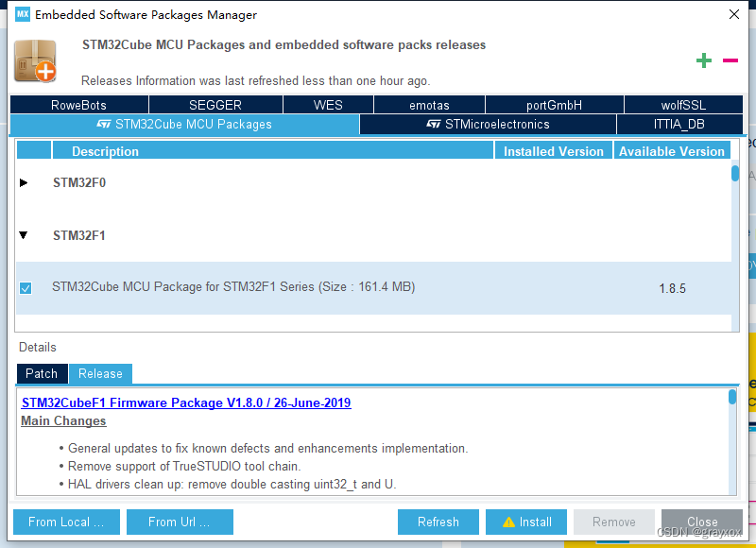Image resolution: width=756 pixels, height=548 pixels.
Task: Click the STM32F0 row label
Action: tap(79, 182)
